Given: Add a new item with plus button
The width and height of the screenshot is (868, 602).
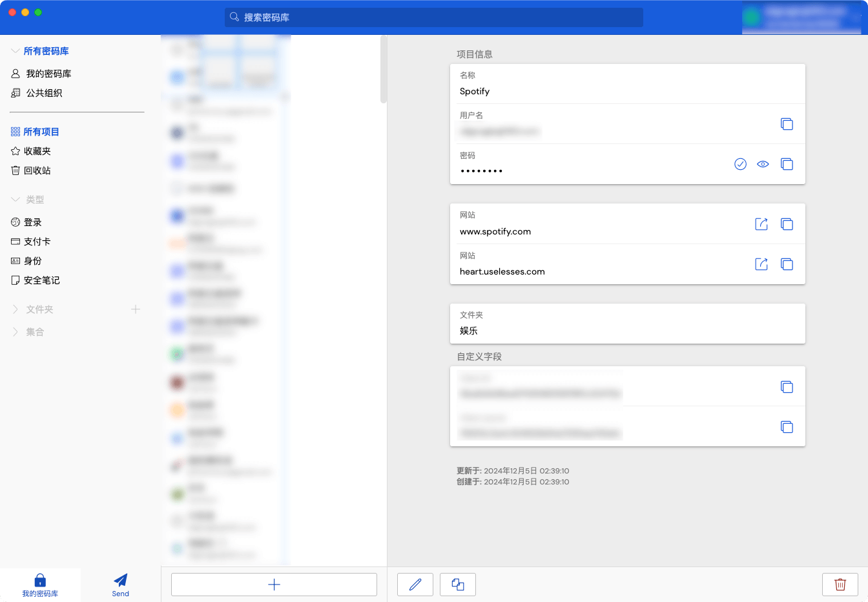Looking at the screenshot, I should pyautogui.click(x=274, y=585).
